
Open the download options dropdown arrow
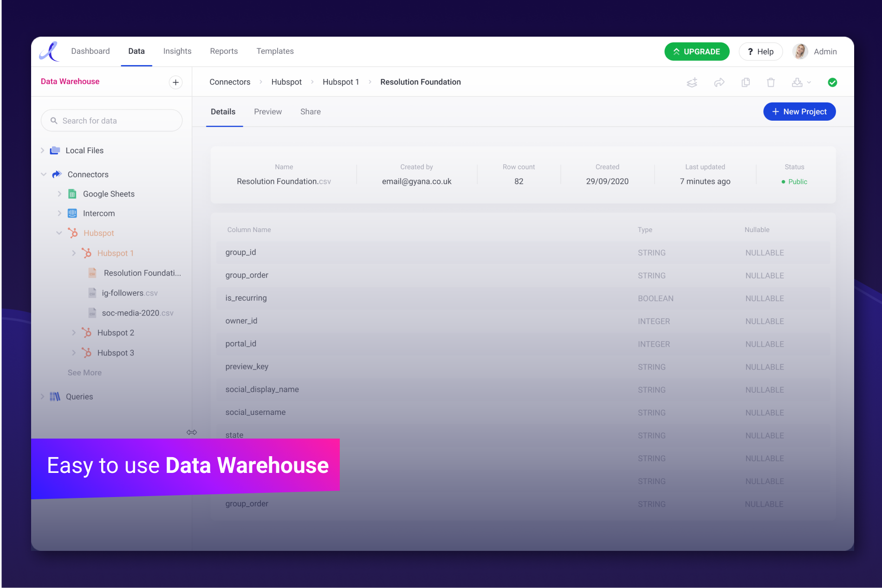[809, 82]
